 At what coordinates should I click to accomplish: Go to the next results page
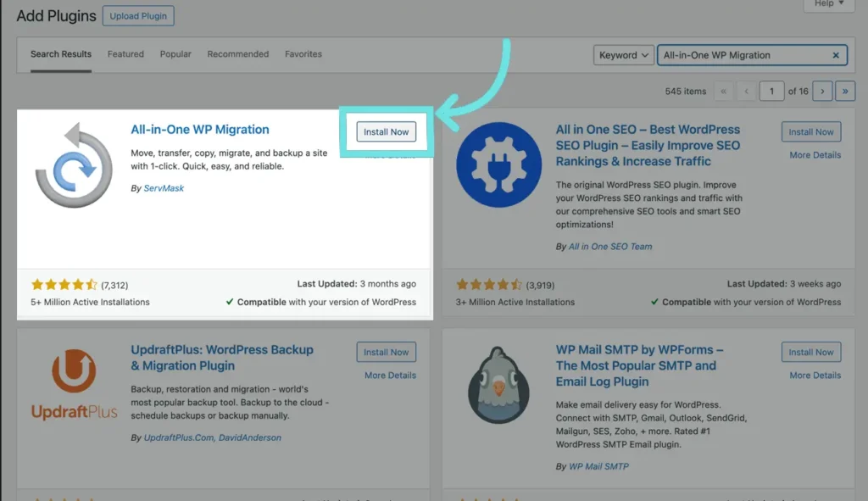822,91
